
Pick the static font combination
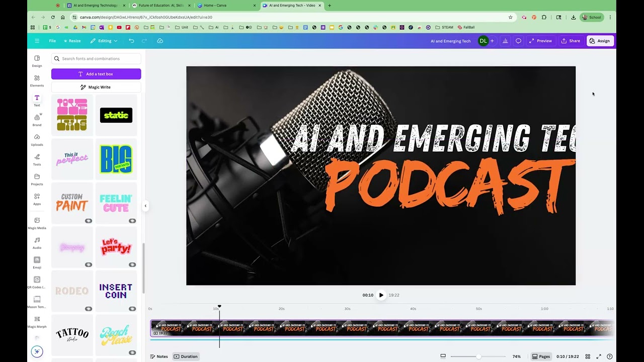point(116,115)
